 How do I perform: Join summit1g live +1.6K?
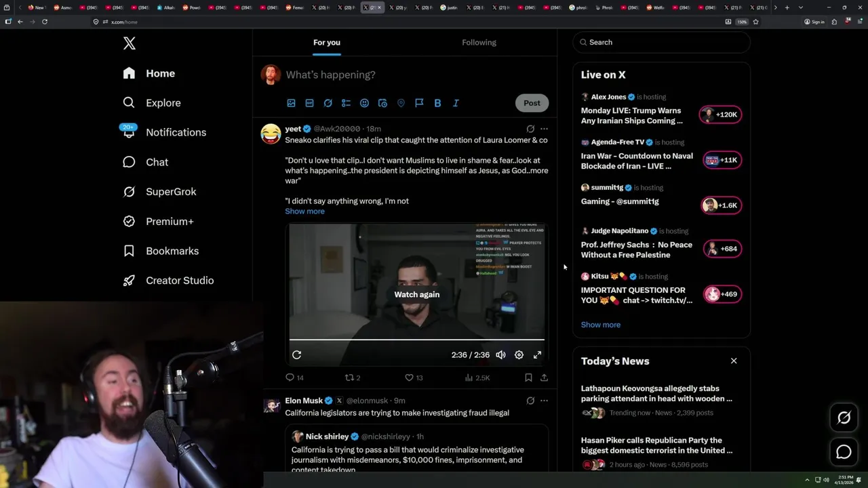pyautogui.click(x=721, y=205)
